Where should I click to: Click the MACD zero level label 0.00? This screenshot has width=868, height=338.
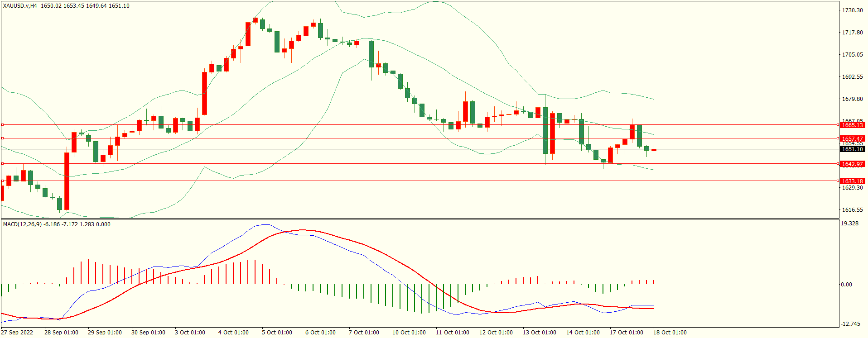(x=846, y=284)
